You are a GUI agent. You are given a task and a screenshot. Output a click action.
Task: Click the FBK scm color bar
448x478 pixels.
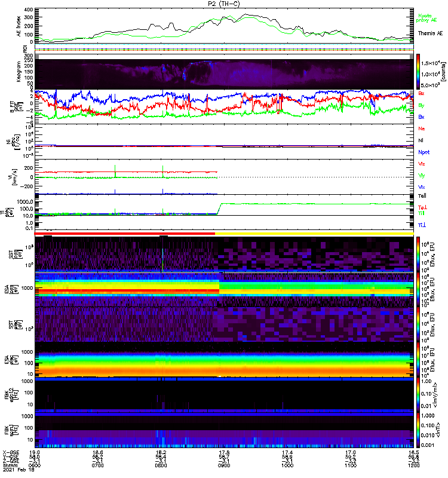[x=419, y=430]
